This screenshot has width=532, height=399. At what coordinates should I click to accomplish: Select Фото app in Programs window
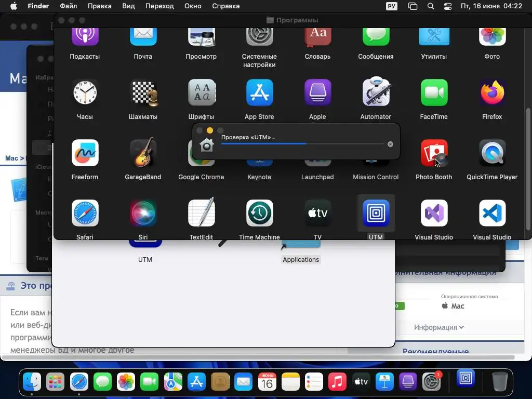click(493, 36)
